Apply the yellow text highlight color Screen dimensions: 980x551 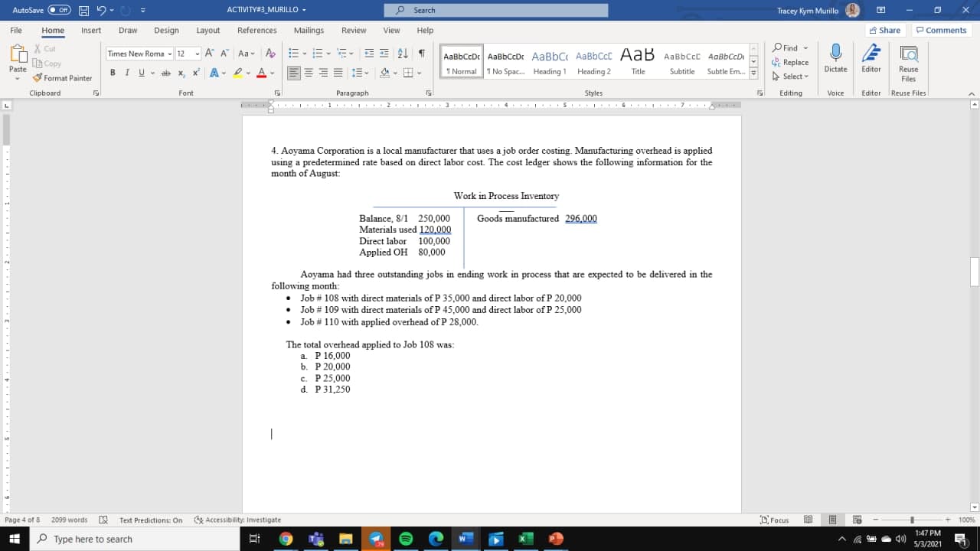(239, 73)
